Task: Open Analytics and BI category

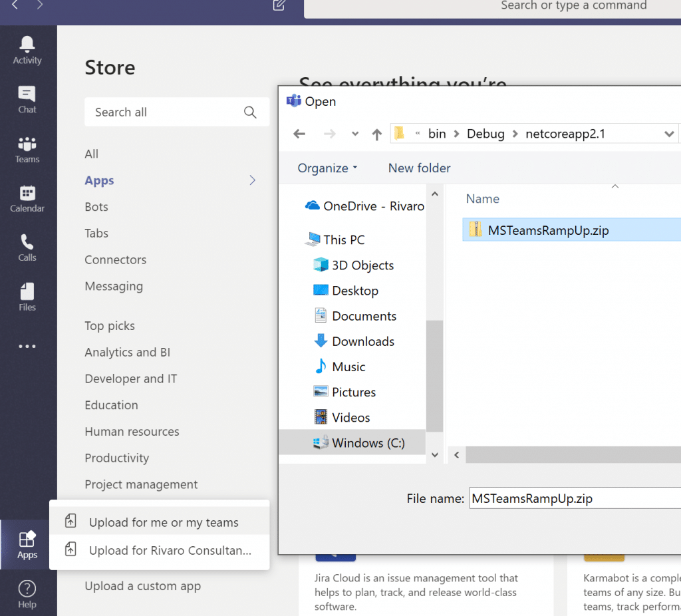Action: point(127,353)
